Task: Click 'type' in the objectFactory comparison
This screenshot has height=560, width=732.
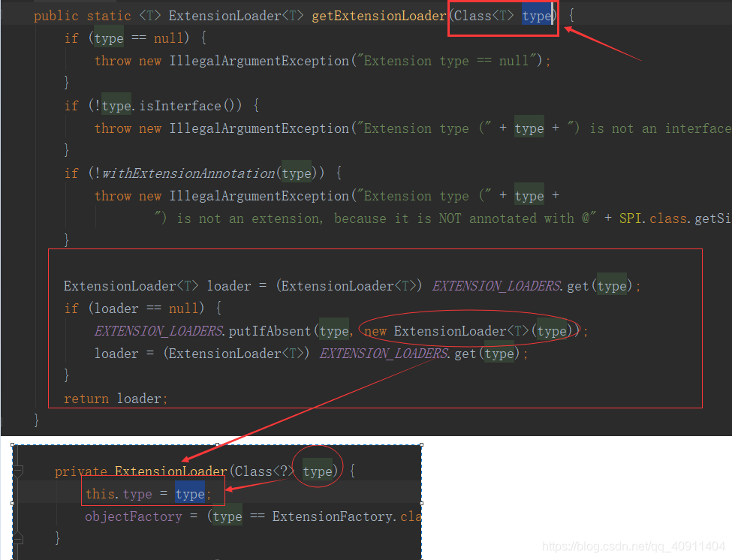Action: (x=227, y=516)
